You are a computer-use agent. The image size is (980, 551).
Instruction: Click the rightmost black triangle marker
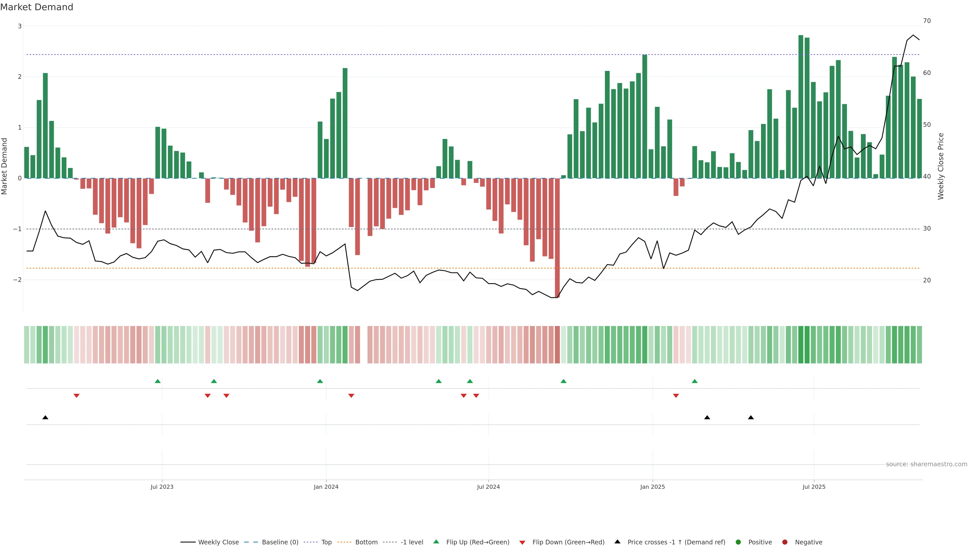pos(751,418)
